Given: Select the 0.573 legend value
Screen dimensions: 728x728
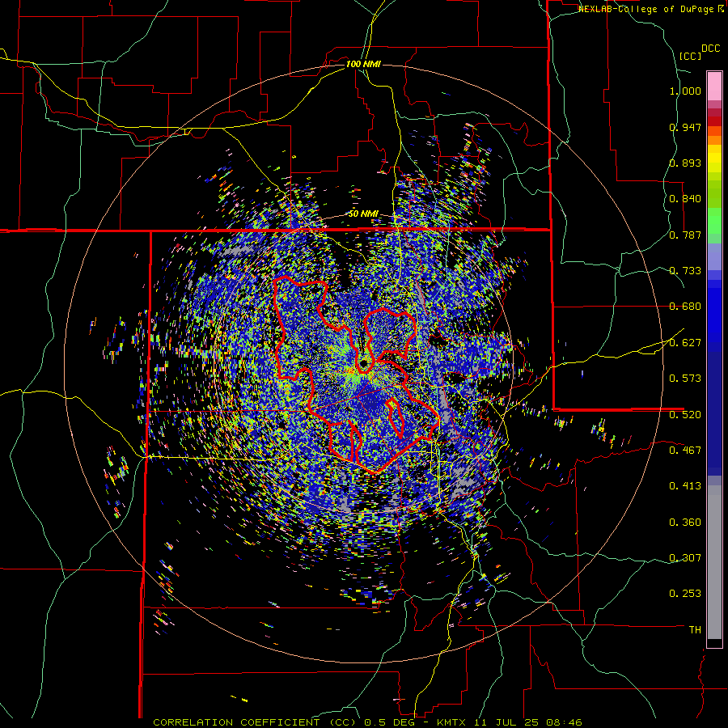Looking at the screenshot, I should [x=685, y=379].
